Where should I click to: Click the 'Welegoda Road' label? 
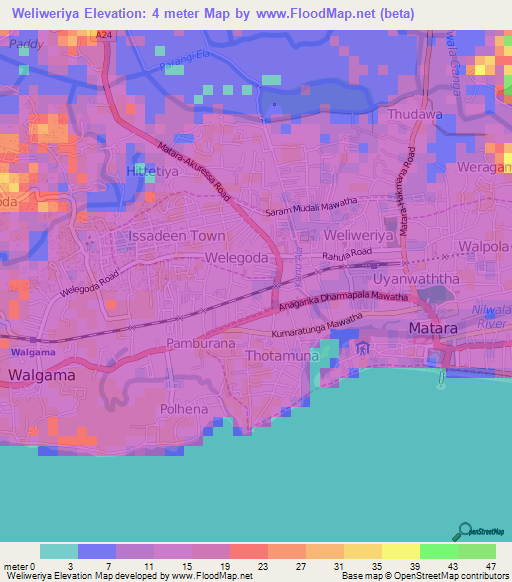pyautogui.click(x=89, y=284)
